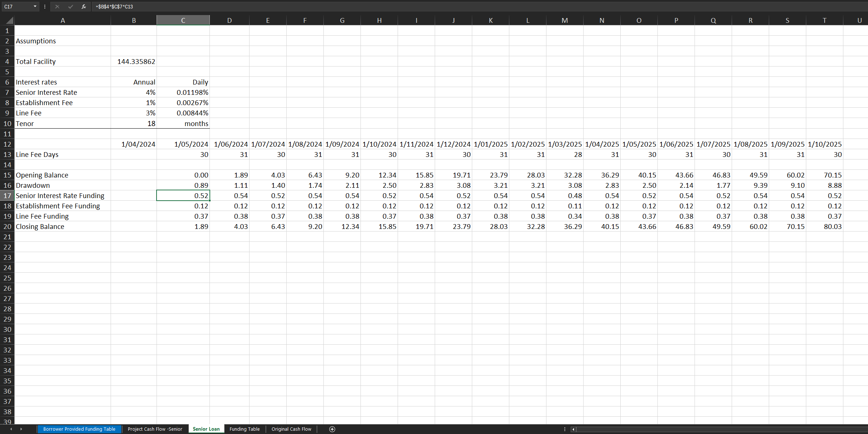Image resolution: width=868 pixels, height=434 pixels.
Task: Select active cell C17 showing 0.52
Action: (x=183, y=196)
